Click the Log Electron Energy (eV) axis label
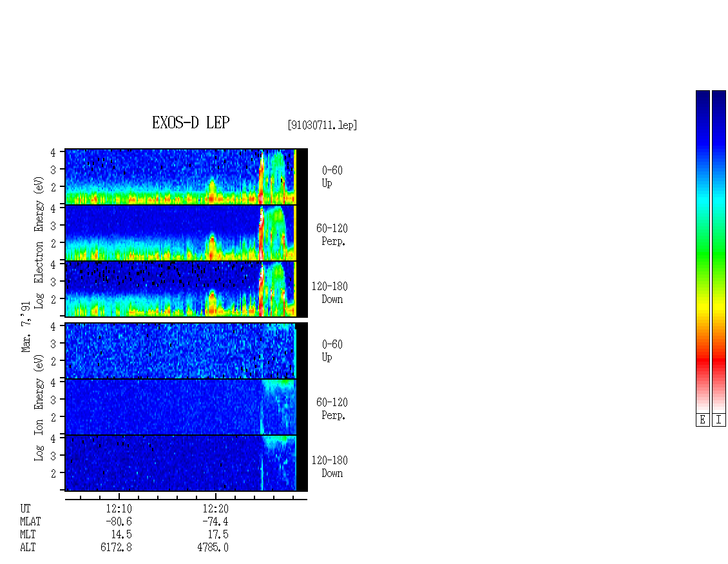728x564 pixels. tap(39, 242)
